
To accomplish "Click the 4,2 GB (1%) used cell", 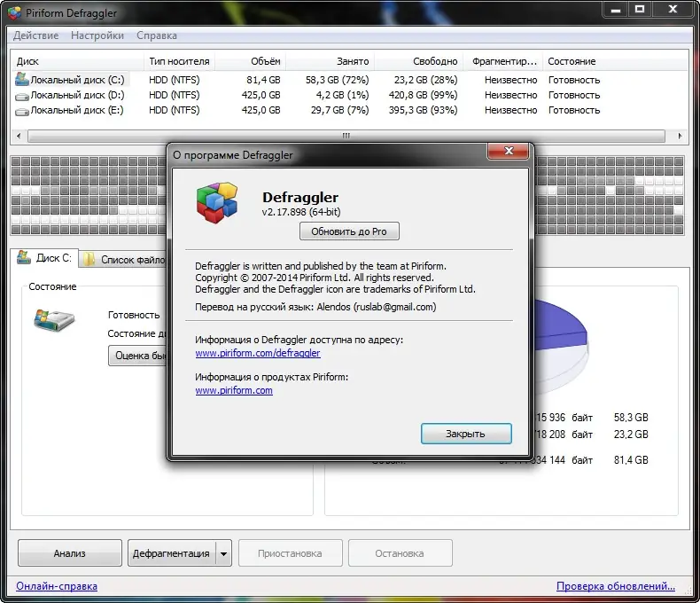I will [x=342, y=95].
